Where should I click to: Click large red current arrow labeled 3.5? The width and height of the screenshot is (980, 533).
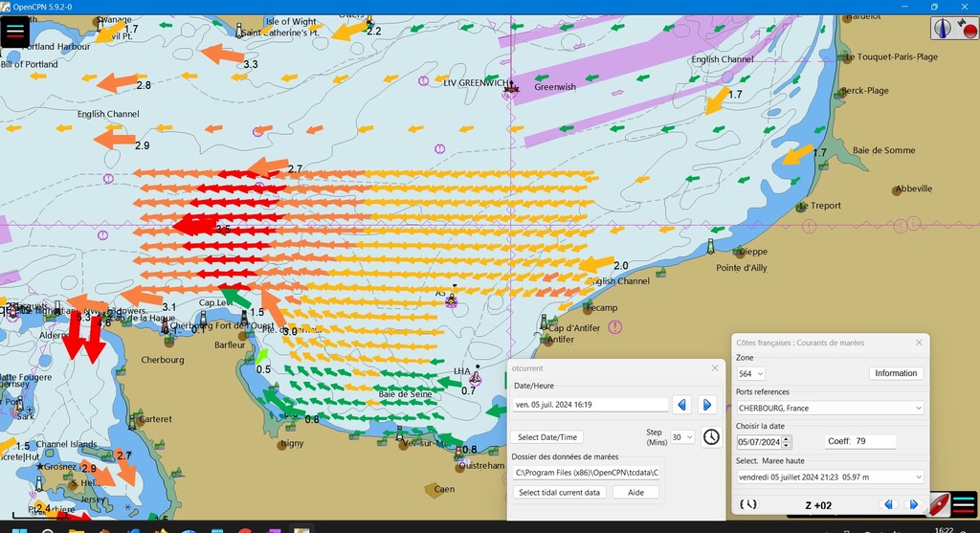(195, 225)
